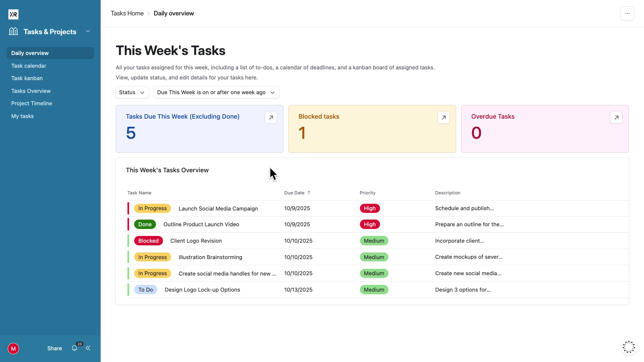Toggle the Due Date sort direction

coord(309,193)
